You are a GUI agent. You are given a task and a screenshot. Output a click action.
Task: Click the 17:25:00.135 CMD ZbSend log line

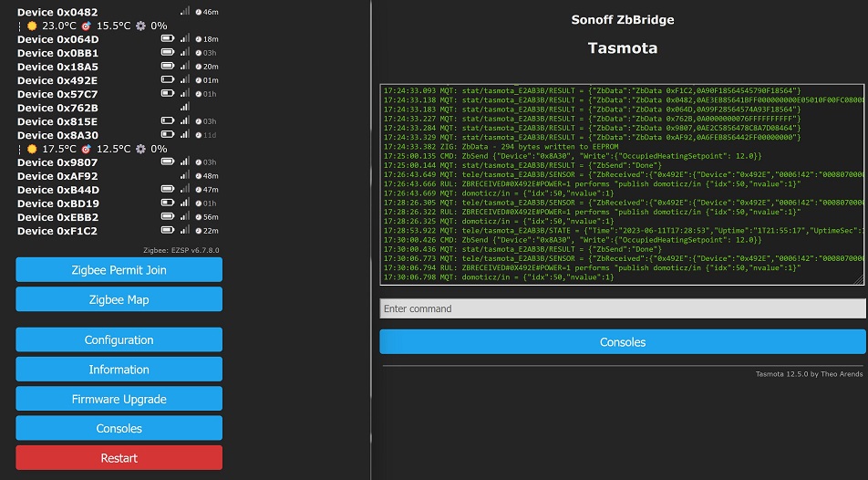click(573, 156)
